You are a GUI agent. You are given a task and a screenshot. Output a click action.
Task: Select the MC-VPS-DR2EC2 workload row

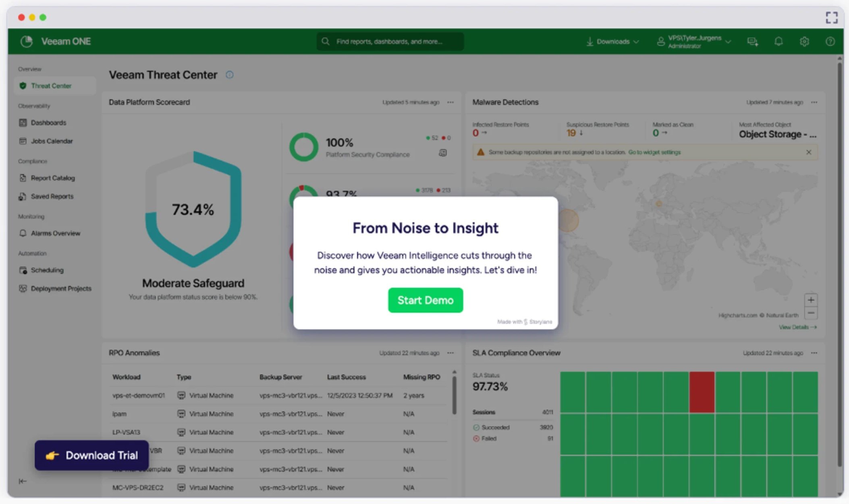(278, 487)
